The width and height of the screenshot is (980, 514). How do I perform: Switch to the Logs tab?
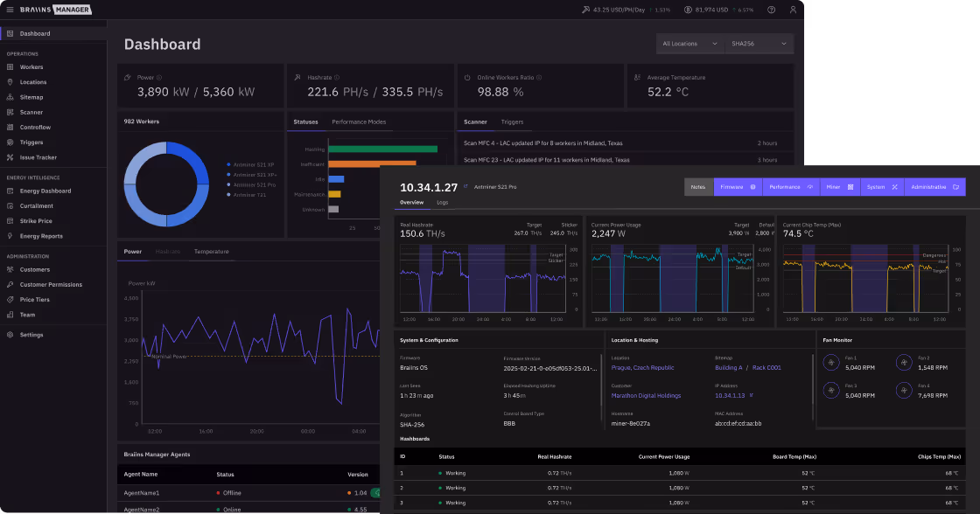tap(443, 202)
